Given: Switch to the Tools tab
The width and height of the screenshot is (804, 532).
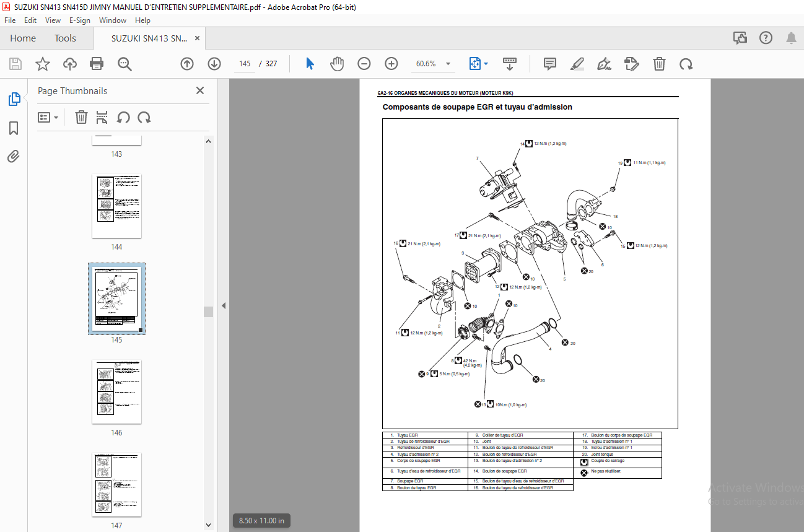Looking at the screenshot, I should (65, 38).
